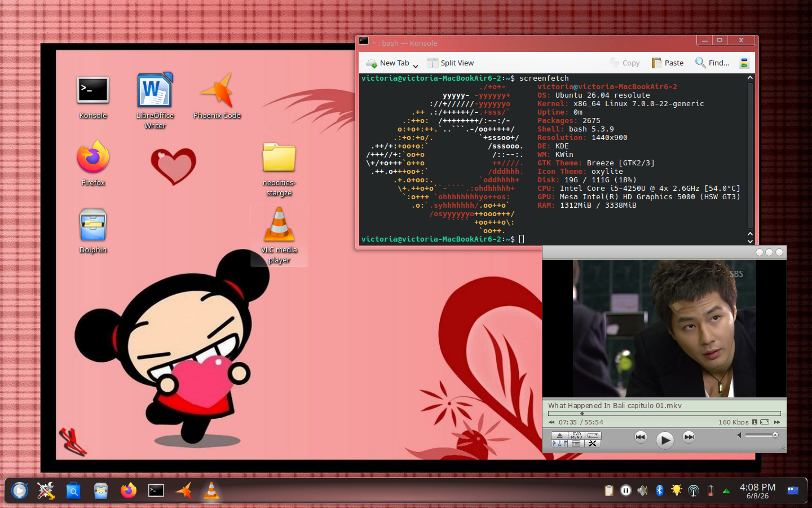This screenshot has width=812, height=508.
Task: Toggle VLC fullscreen button
Action: click(593, 435)
